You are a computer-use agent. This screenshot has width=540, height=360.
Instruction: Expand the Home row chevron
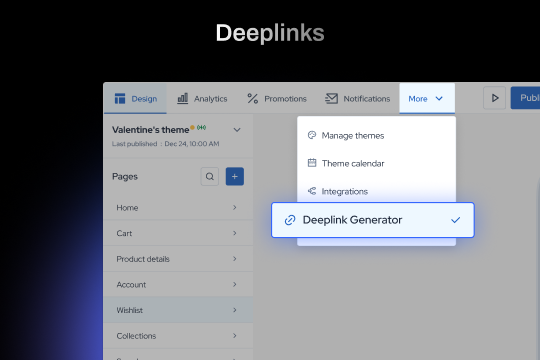(235, 207)
